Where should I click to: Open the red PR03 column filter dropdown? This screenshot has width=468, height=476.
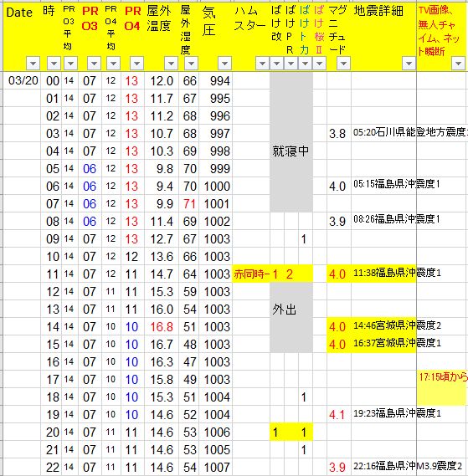pos(94,64)
